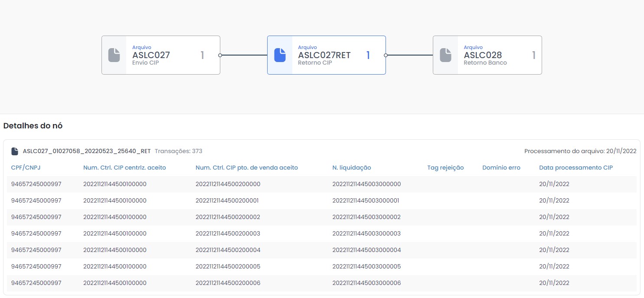The width and height of the screenshot is (644, 298).
Task: Click Num. Ctrl. CIP pto. de venda header
Action: tap(246, 167)
